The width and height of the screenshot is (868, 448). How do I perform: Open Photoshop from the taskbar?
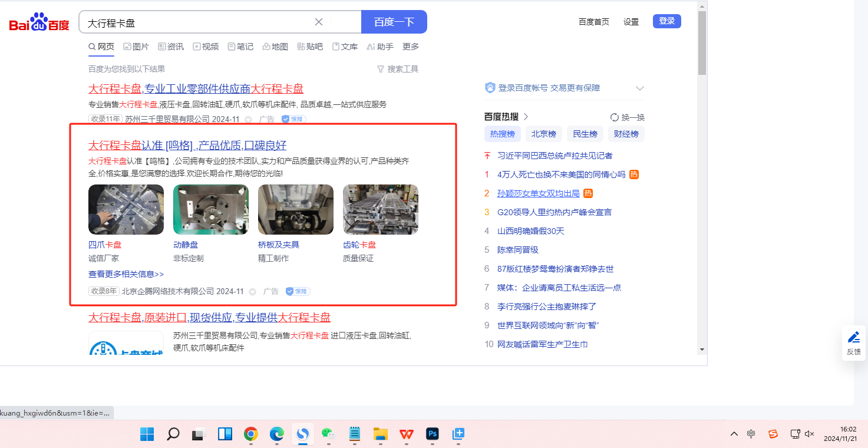tap(433, 434)
